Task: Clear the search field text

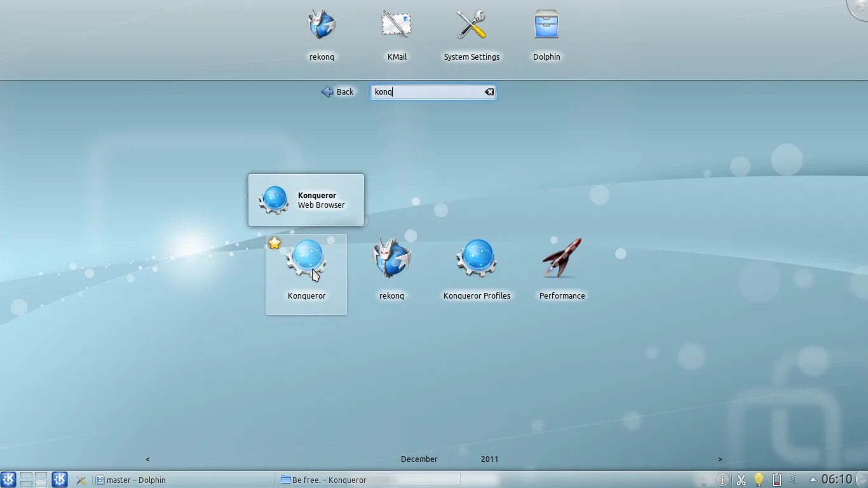Action: click(x=489, y=92)
